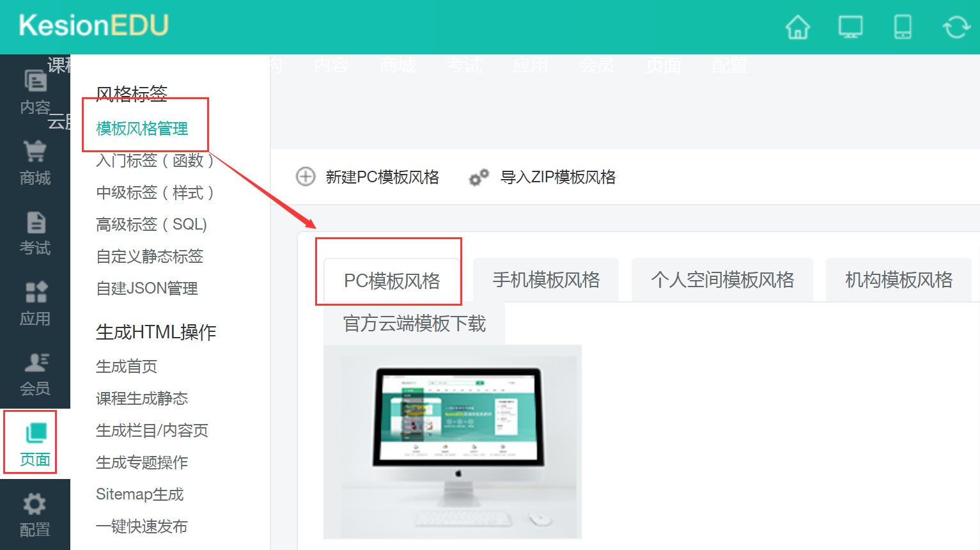
Task: Switch to 机构模板风格 tab
Action: coord(899,279)
